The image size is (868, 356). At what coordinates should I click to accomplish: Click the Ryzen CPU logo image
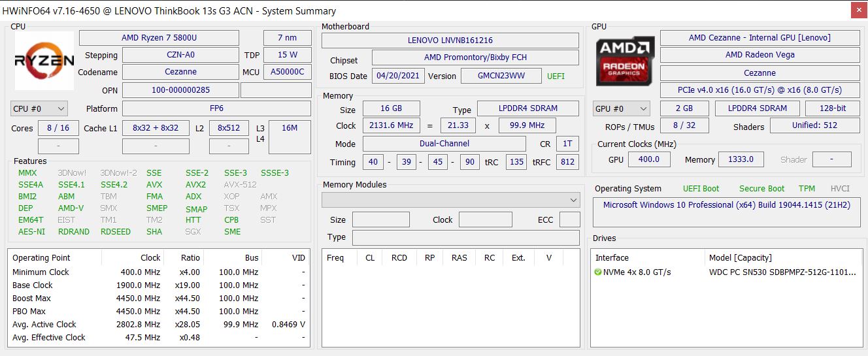[44, 61]
